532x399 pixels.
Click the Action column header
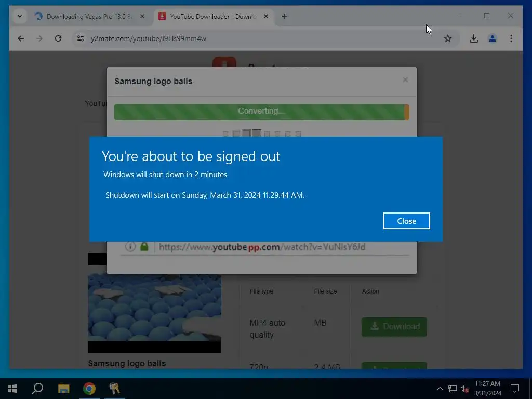coord(370,291)
